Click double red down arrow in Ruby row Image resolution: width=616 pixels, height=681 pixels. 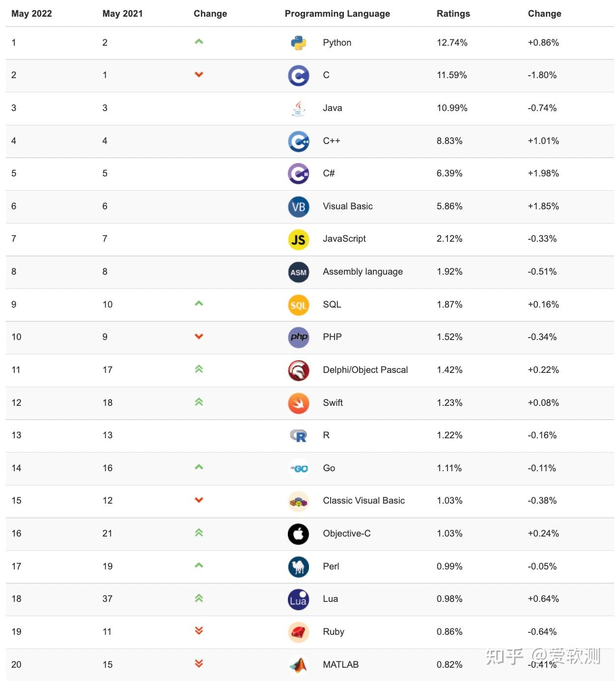click(x=199, y=631)
